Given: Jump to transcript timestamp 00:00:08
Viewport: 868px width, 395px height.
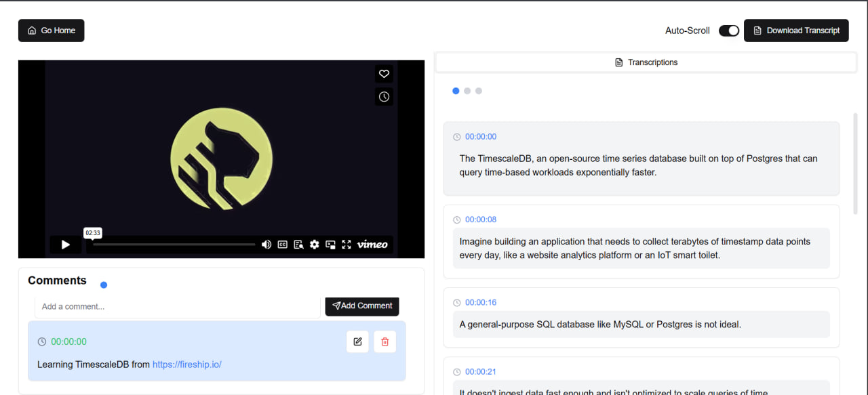Looking at the screenshot, I should pos(481,220).
